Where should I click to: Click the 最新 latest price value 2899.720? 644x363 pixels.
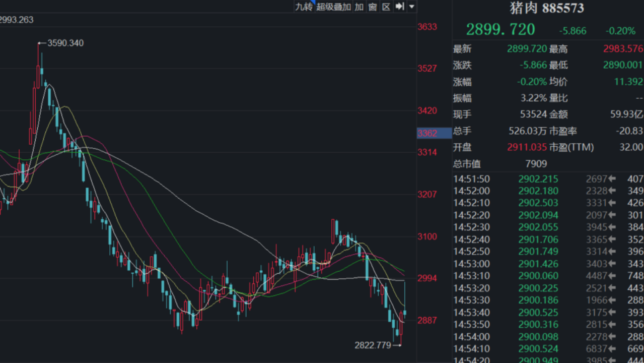527,49
